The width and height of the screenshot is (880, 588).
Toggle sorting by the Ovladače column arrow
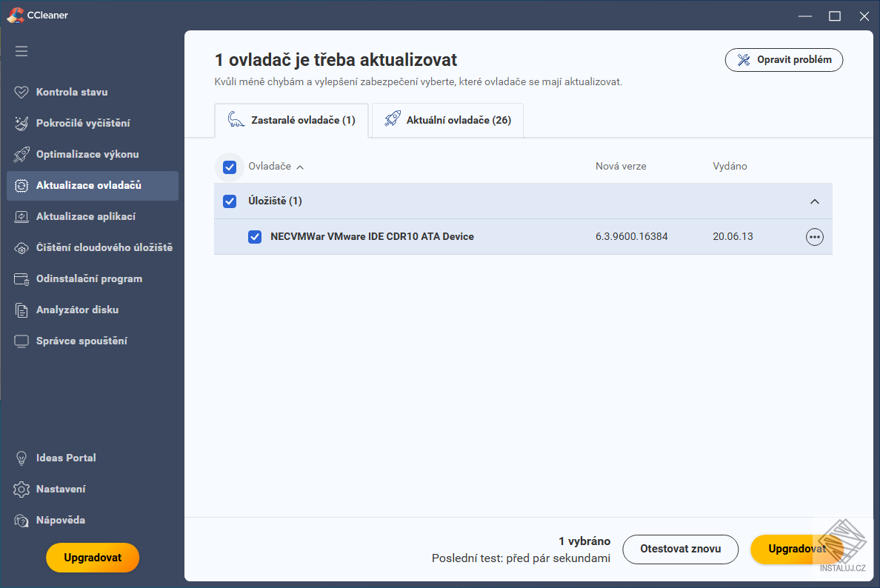301,167
